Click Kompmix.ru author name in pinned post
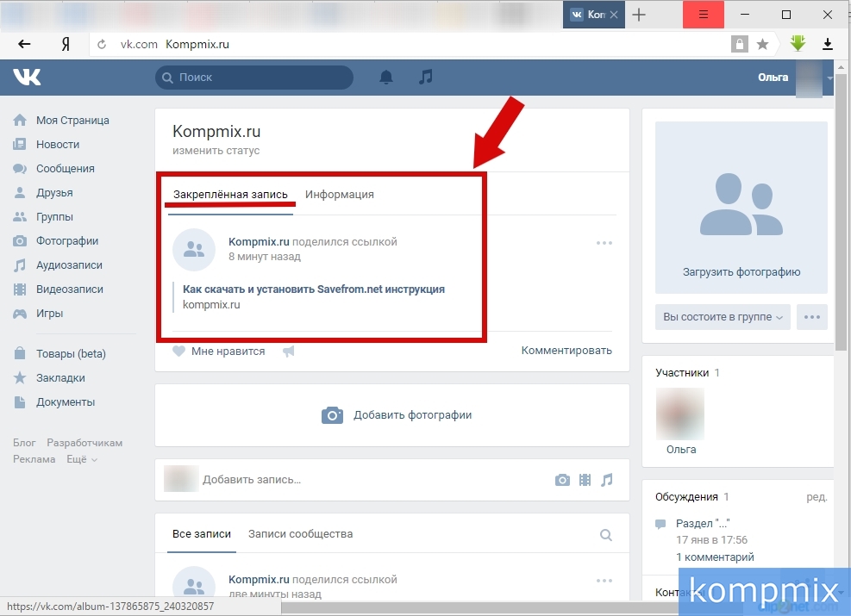The height and width of the screenshot is (616, 851). (x=259, y=242)
